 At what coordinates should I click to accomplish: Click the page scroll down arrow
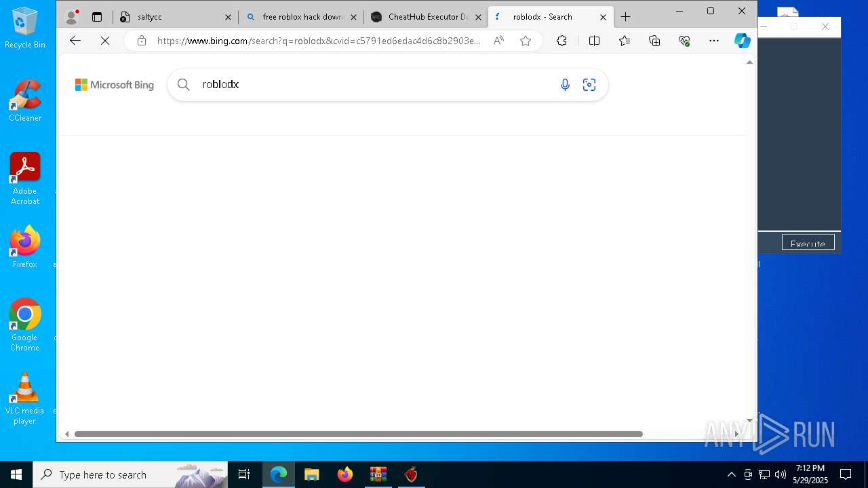pos(749,420)
